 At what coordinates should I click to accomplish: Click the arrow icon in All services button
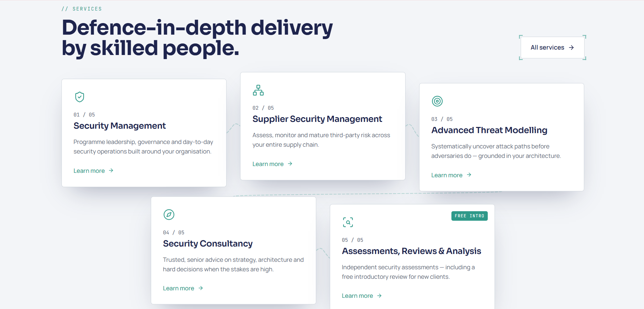click(x=571, y=48)
